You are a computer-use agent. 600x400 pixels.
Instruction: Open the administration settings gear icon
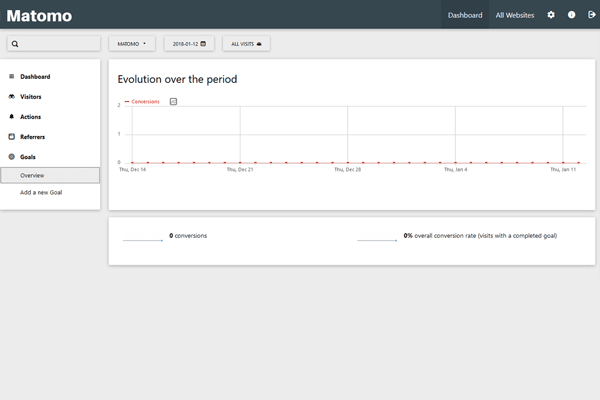pyautogui.click(x=551, y=15)
